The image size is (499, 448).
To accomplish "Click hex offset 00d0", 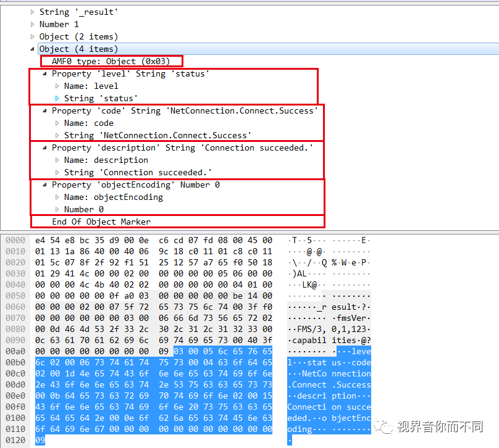I will (15, 385).
